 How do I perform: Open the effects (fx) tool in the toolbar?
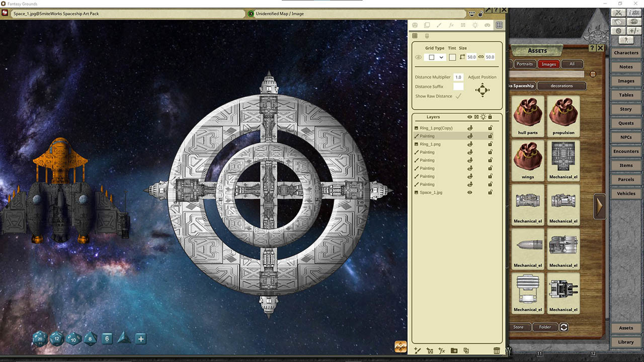[x=451, y=25]
